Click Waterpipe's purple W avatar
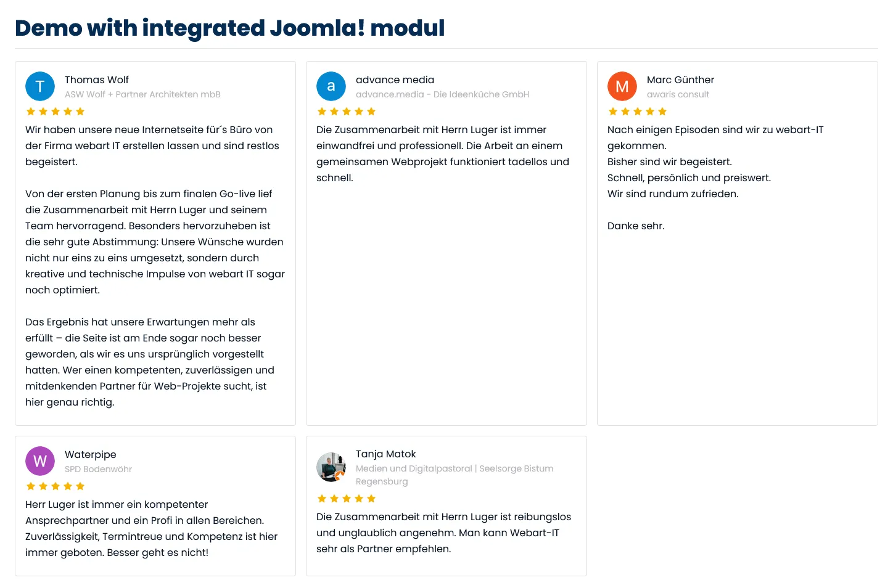The image size is (893, 588). click(40, 461)
